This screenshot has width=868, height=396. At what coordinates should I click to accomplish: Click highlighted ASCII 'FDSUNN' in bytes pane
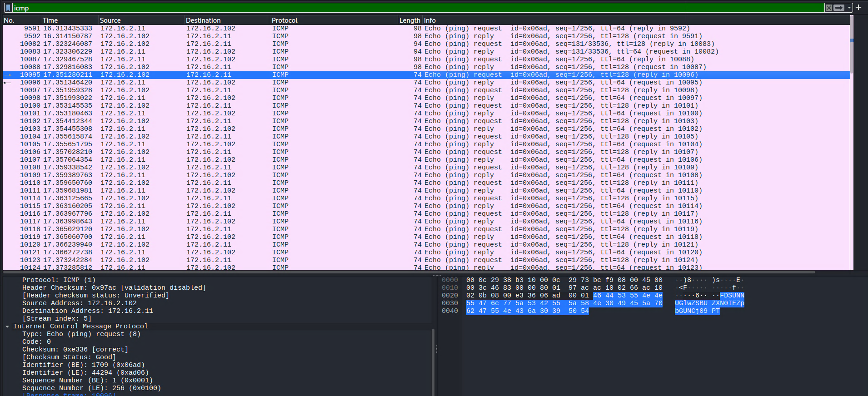[732, 296]
